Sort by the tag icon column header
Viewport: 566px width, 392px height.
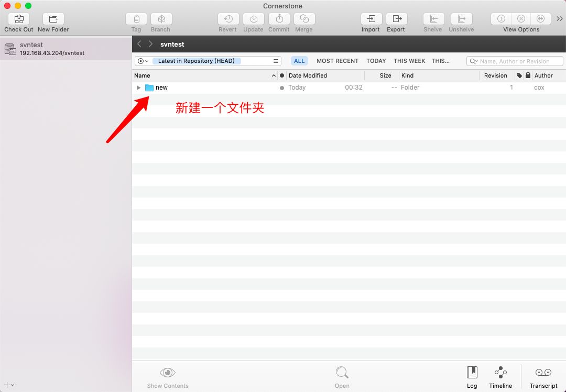click(519, 75)
